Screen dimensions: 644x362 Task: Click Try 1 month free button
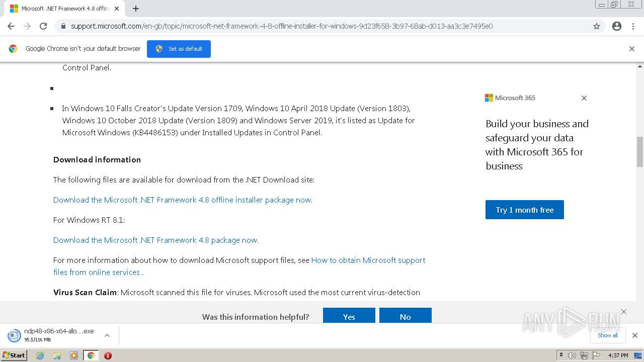click(x=525, y=210)
